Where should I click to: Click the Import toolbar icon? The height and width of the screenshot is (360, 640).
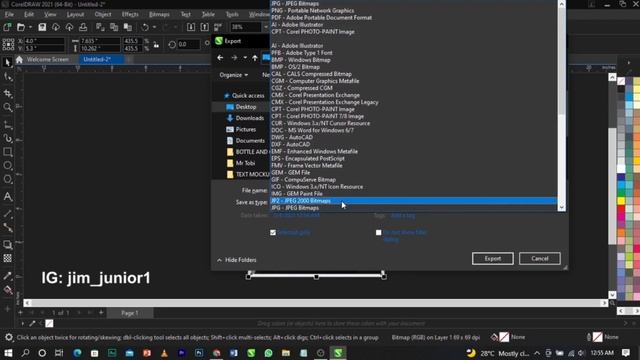pos(191,27)
